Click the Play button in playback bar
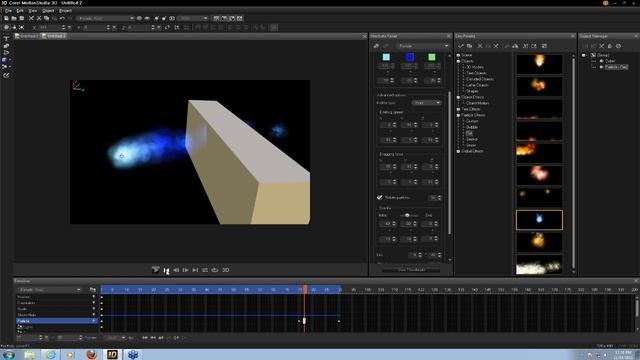The image size is (640, 360). coord(156,270)
